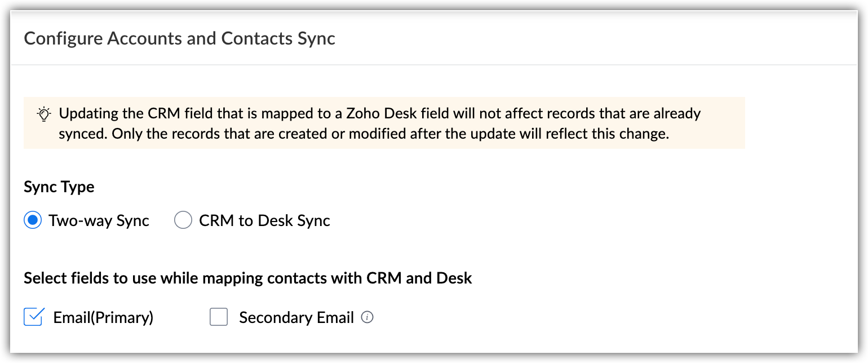Choose the CRM to Desk Sync radio button

pos(183,220)
